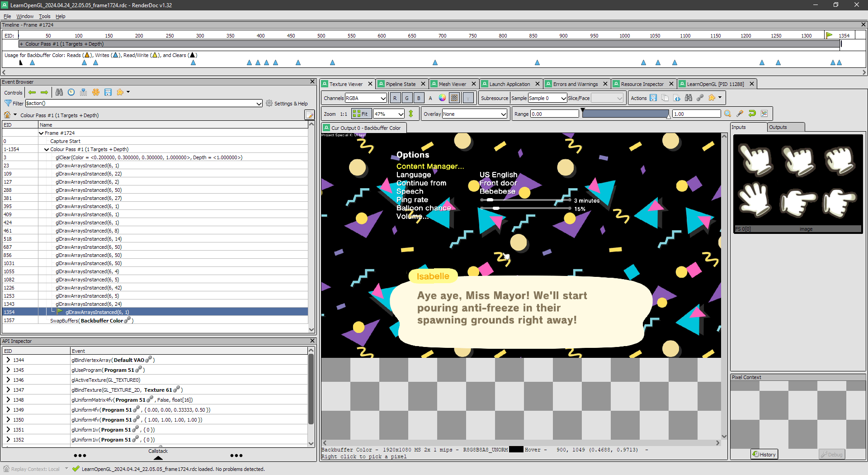868x475 pixels.
Task: Toggle the checkerboard alpha background button
Action: click(x=454, y=98)
